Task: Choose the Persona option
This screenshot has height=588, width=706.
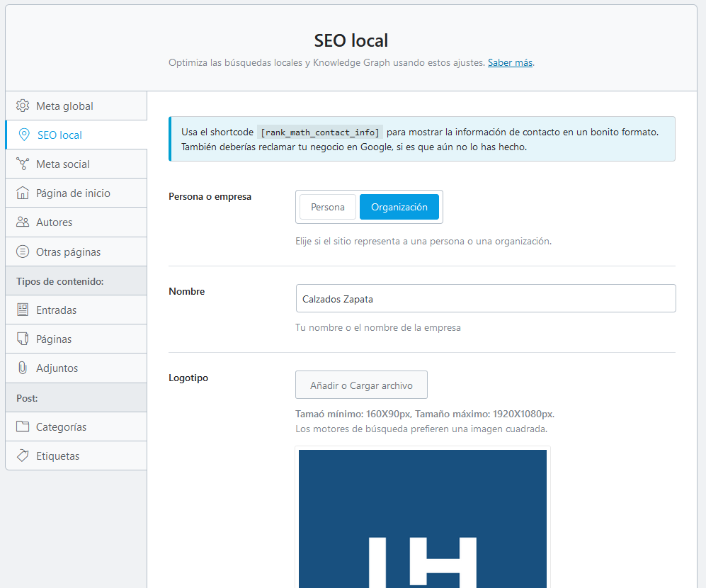Action: coord(328,207)
